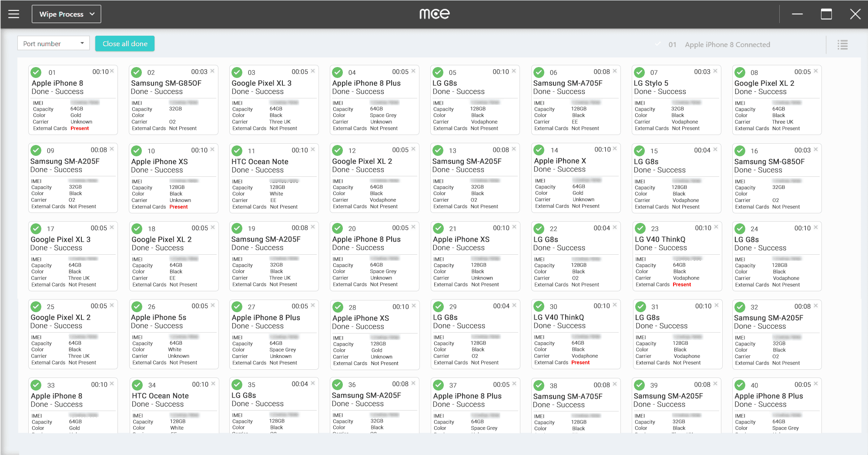Click the success checkmark on port 35
This screenshot has width=868, height=455.
pos(237,384)
